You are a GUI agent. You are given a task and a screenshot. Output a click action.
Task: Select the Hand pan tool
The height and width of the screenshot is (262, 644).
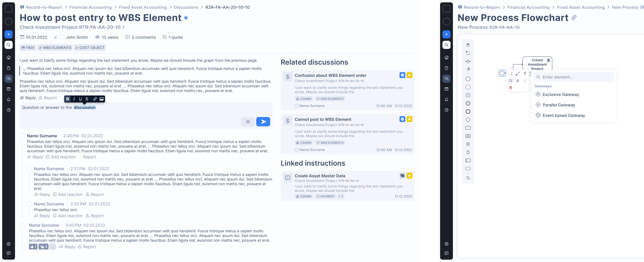(468, 45)
